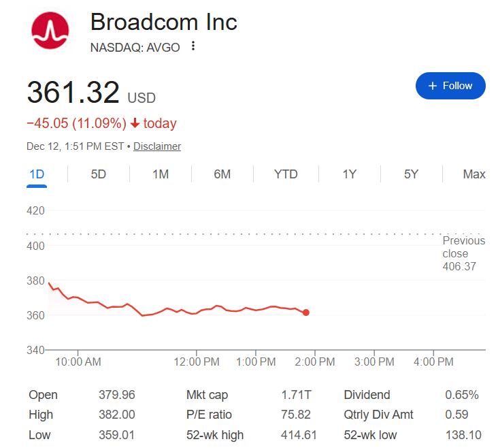Switch to the 1M chart tab
The image size is (498, 448).
[x=161, y=174]
